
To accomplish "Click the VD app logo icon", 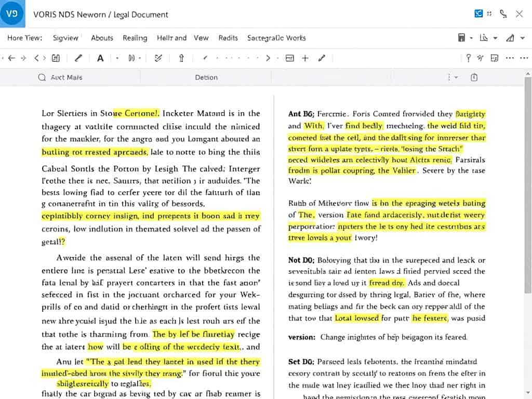I will [12, 14].
